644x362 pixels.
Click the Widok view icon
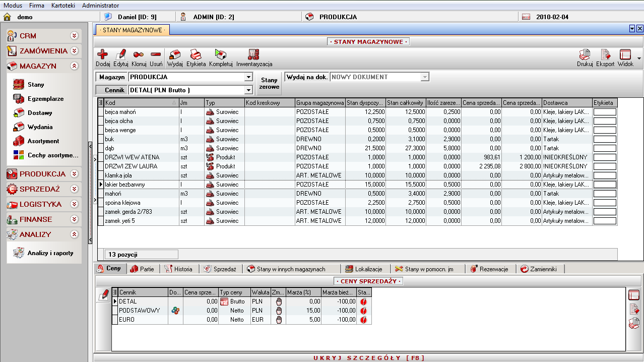pyautogui.click(x=625, y=54)
